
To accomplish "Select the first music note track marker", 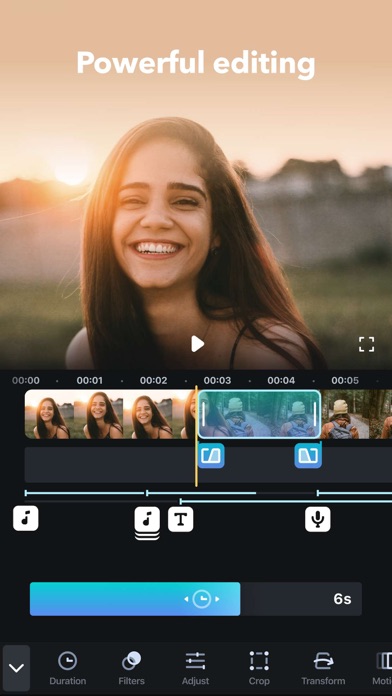I will pyautogui.click(x=26, y=518).
